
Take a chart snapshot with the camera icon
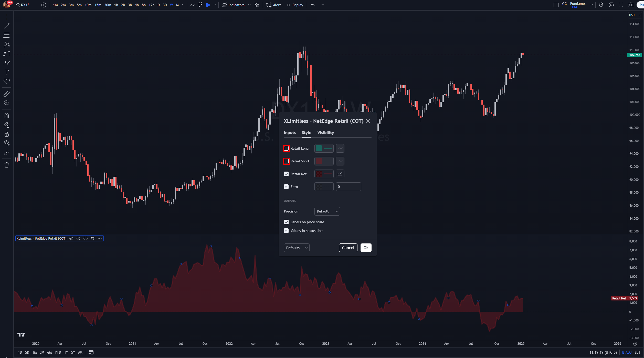(x=630, y=5)
